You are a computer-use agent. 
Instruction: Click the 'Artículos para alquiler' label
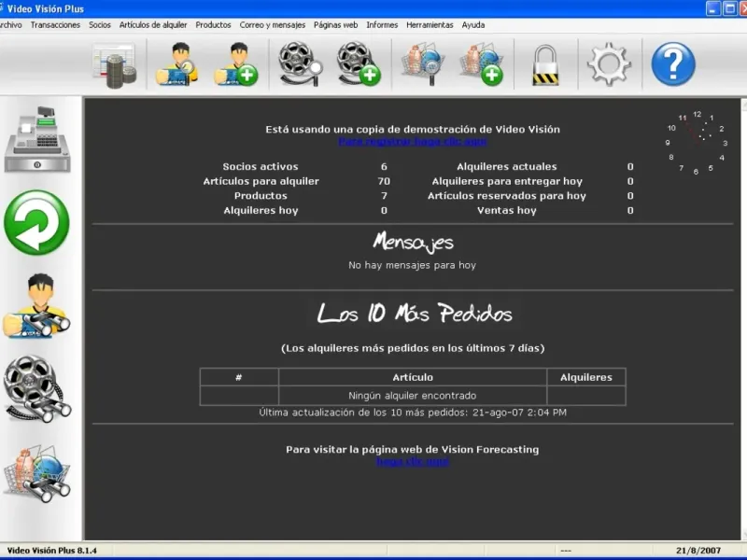pyautogui.click(x=261, y=181)
